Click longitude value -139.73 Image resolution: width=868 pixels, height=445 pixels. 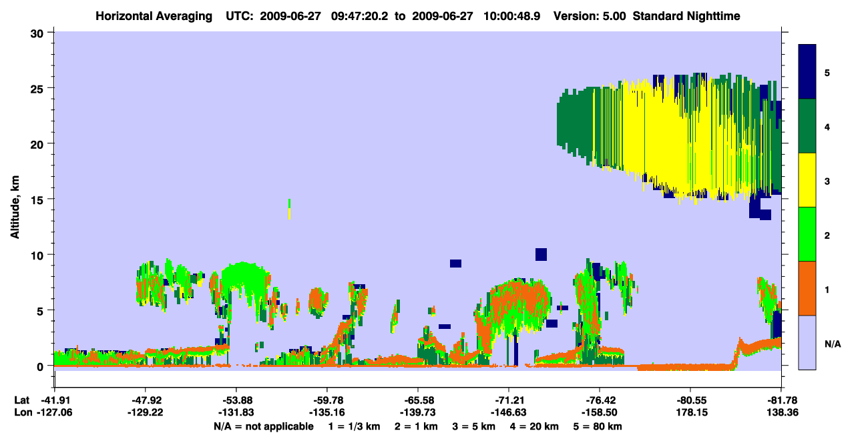(x=417, y=412)
